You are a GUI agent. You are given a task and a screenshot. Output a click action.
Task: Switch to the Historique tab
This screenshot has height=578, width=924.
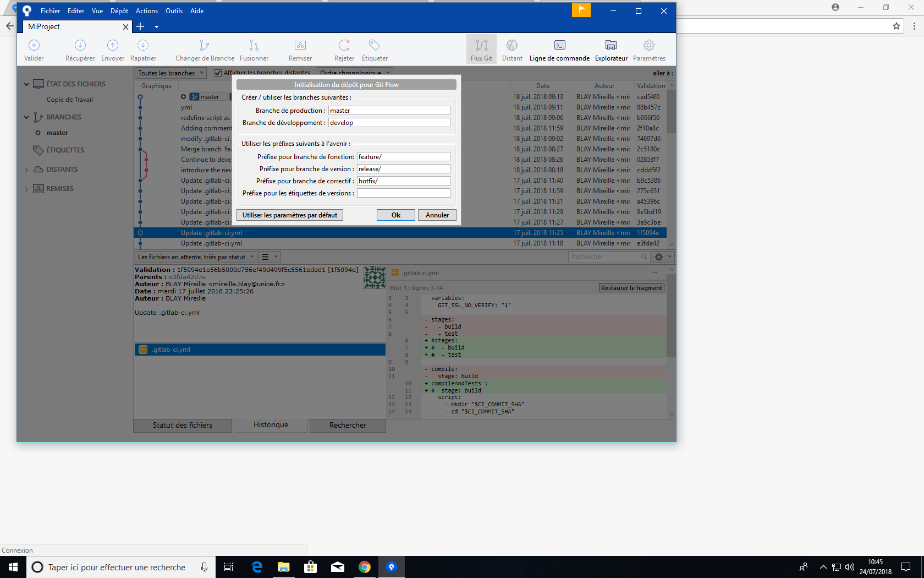tap(271, 425)
